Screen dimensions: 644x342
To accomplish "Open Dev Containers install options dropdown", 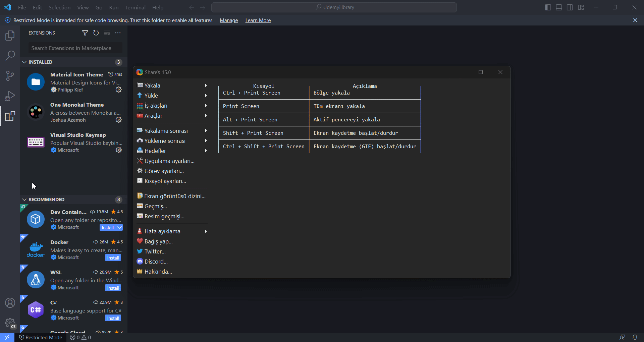I will tap(119, 227).
